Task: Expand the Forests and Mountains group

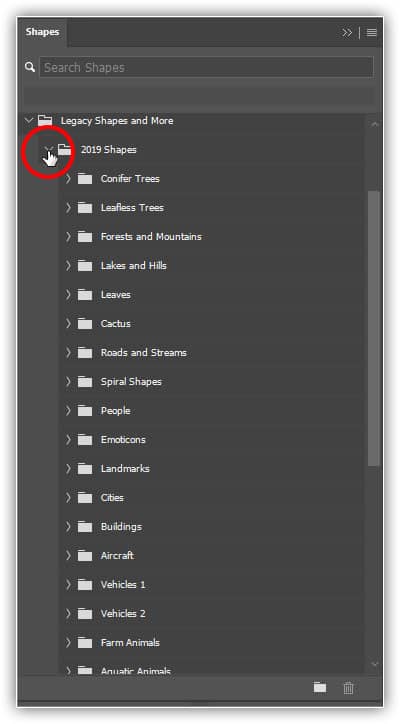Action: (x=68, y=237)
